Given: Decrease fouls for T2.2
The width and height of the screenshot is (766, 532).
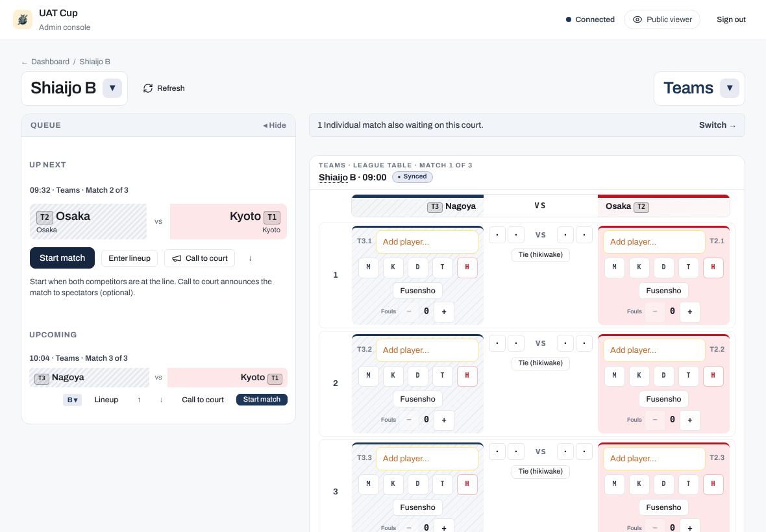Looking at the screenshot, I should click(655, 420).
